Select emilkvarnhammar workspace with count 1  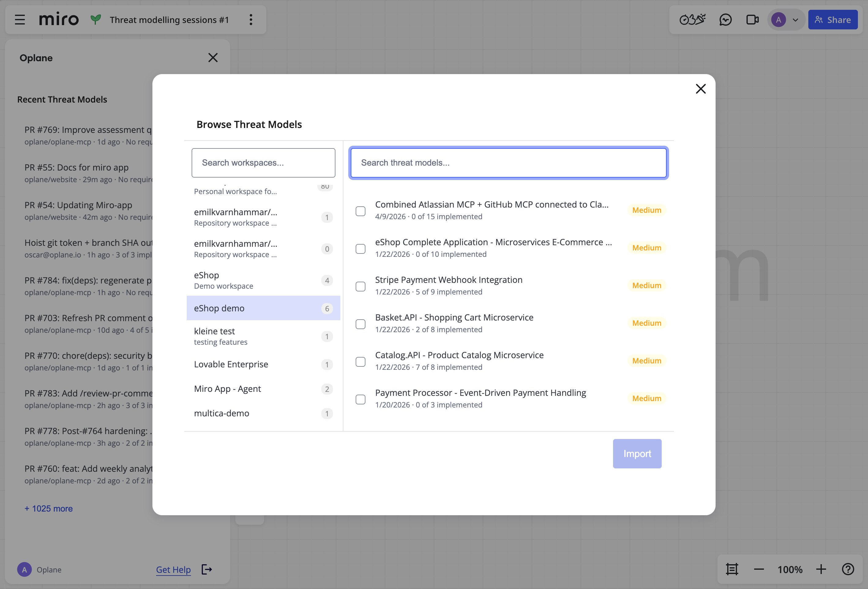pos(263,217)
